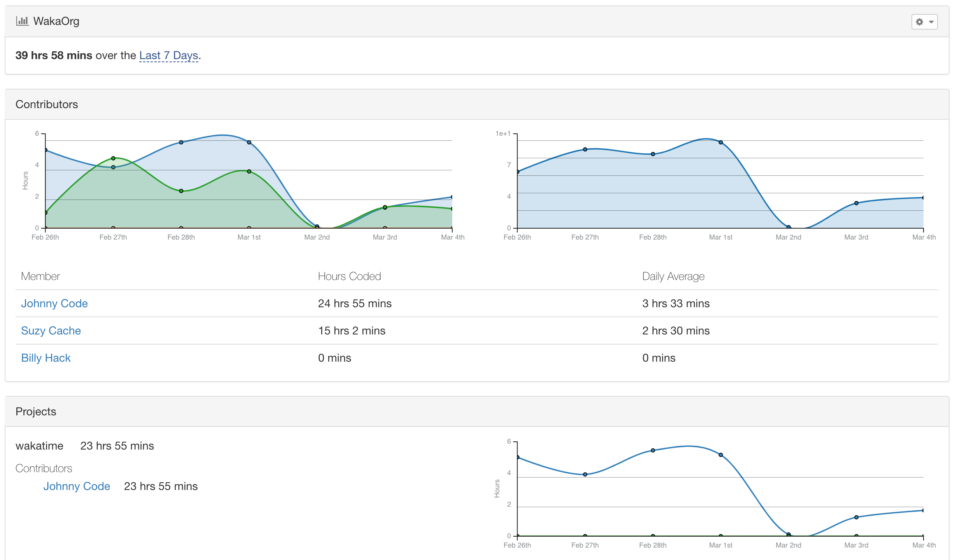Screen dimensions: 955x560
Task: Click the bar chart icon beside WakaOrg
Action: click(22, 21)
